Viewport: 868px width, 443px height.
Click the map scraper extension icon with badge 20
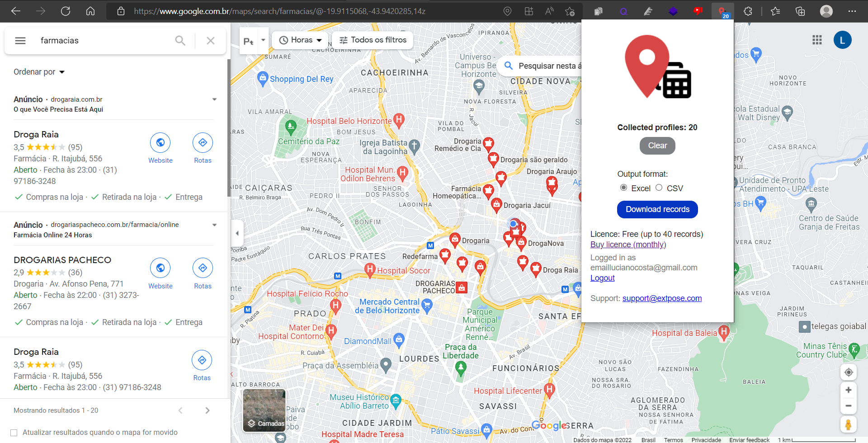[722, 11]
